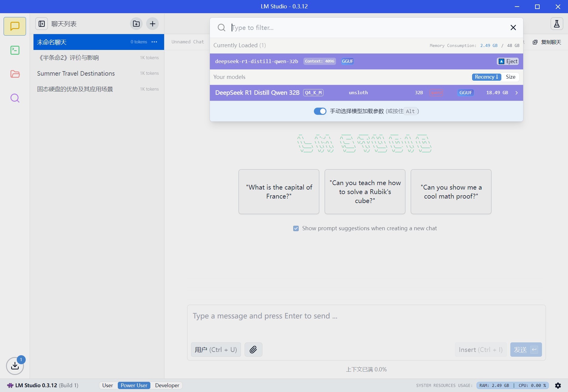
Task: Pick the cool math proof suggestion
Action: pyautogui.click(x=451, y=192)
